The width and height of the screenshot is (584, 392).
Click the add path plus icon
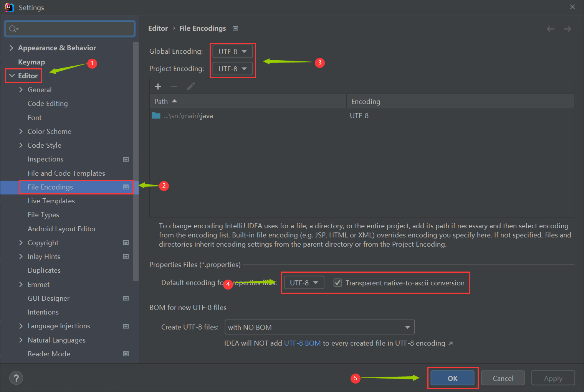click(158, 87)
